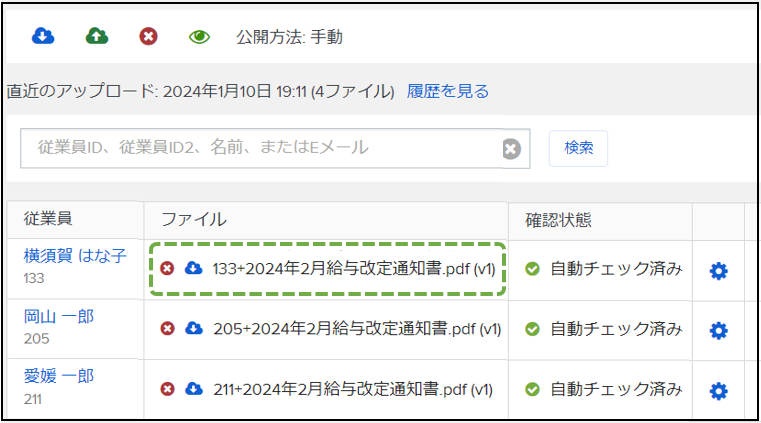
Task: Click the red delete-all toolbar icon
Action: (x=148, y=36)
